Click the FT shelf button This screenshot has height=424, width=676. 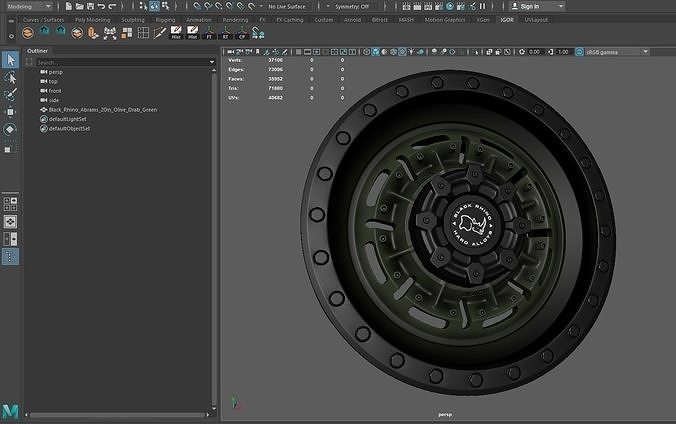[x=209, y=33]
